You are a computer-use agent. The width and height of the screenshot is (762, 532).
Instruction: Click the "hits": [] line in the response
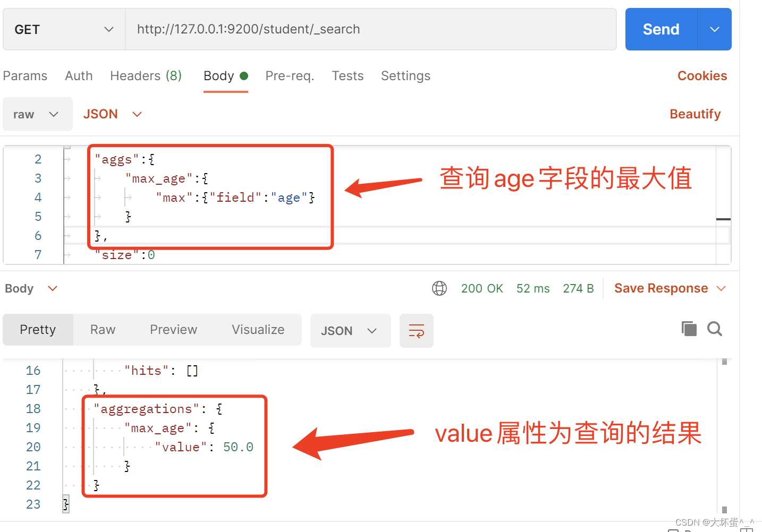[x=162, y=371]
